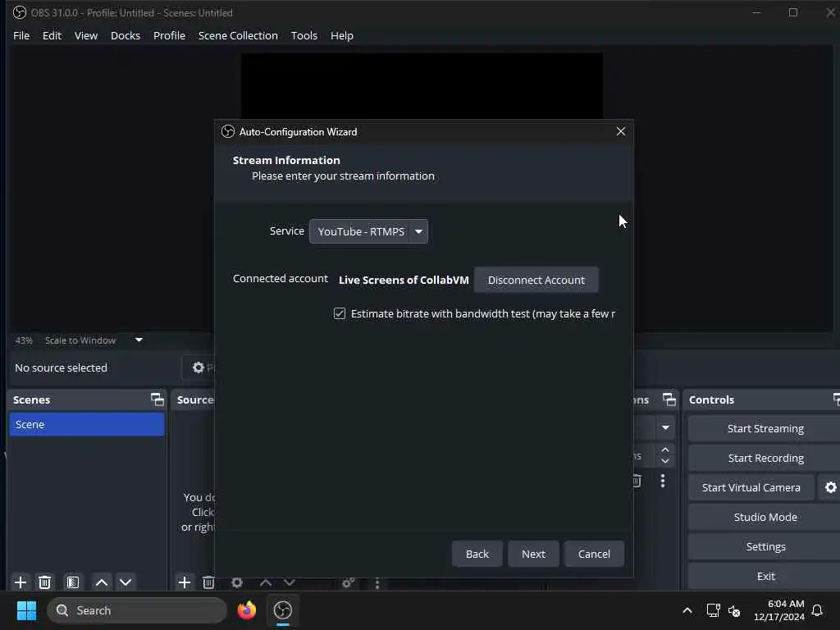The width and height of the screenshot is (840, 630).
Task: Move source up arrow
Action: pyautogui.click(x=266, y=582)
